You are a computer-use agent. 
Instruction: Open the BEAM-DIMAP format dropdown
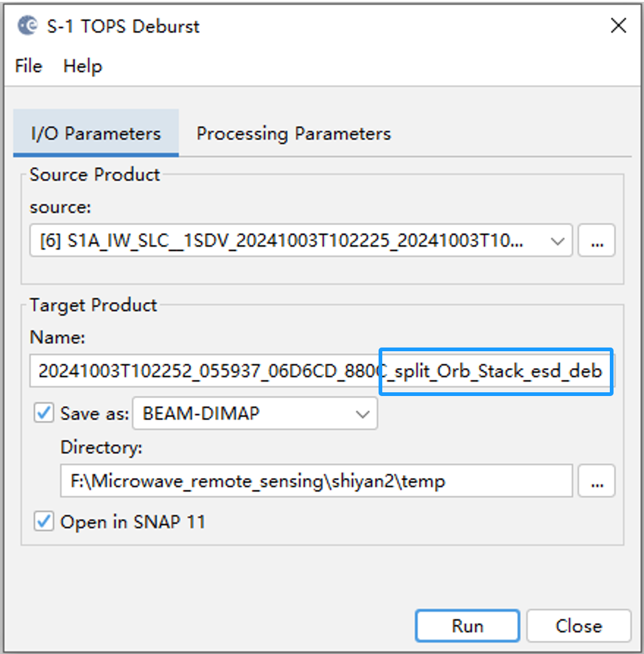[x=255, y=413]
